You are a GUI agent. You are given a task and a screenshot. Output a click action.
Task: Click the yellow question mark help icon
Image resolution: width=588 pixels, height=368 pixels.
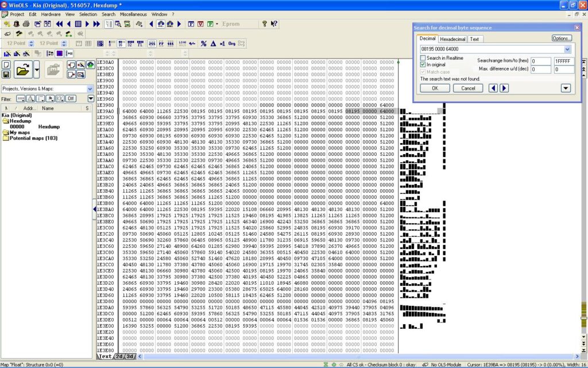[x=264, y=24]
